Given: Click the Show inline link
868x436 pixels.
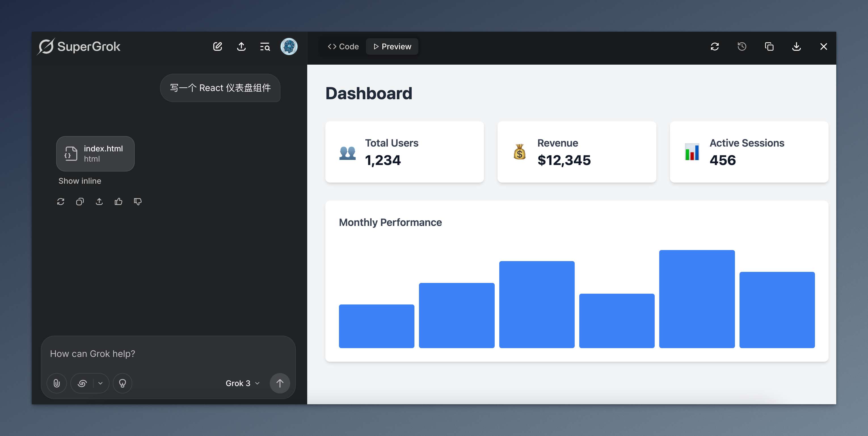Looking at the screenshot, I should (79, 181).
